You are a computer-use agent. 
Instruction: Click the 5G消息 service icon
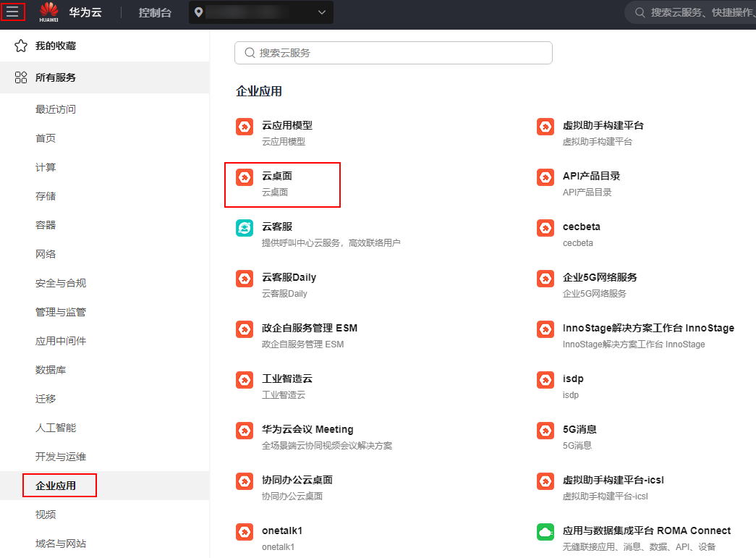pos(545,431)
